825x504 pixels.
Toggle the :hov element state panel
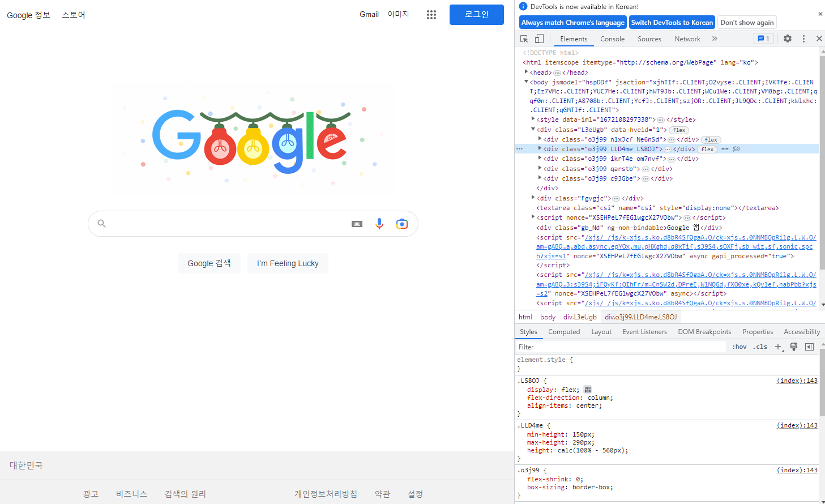point(739,347)
